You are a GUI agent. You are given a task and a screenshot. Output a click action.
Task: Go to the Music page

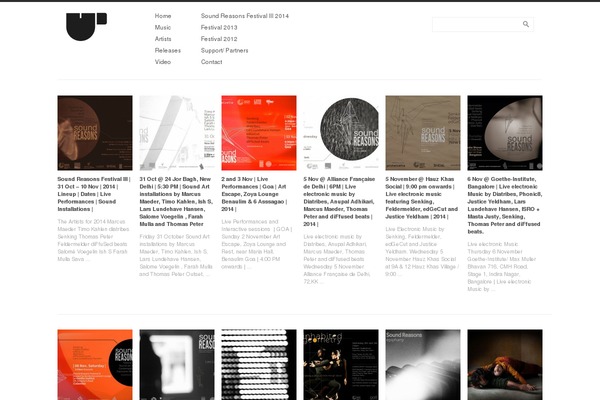(x=163, y=27)
